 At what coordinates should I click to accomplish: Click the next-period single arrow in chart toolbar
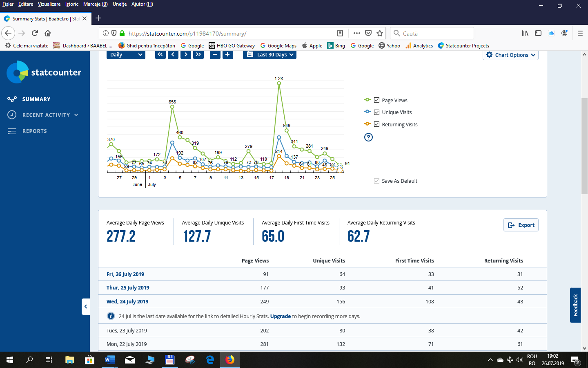coord(185,54)
